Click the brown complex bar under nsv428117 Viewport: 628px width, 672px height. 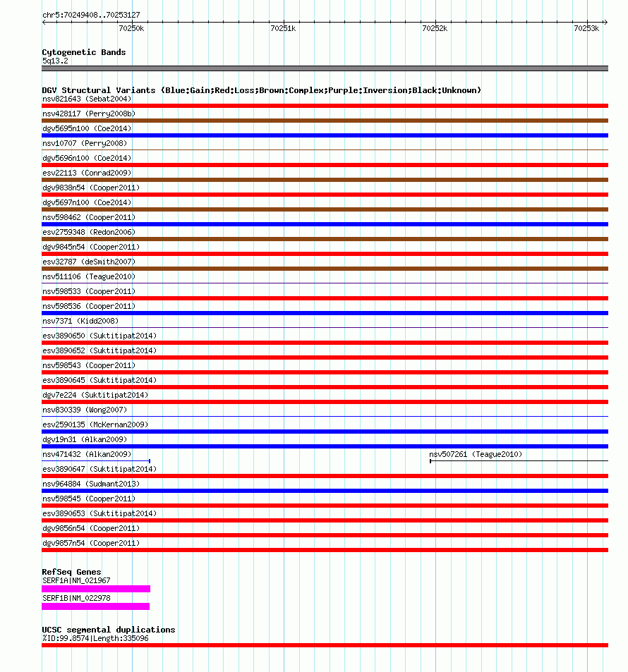tap(325, 121)
